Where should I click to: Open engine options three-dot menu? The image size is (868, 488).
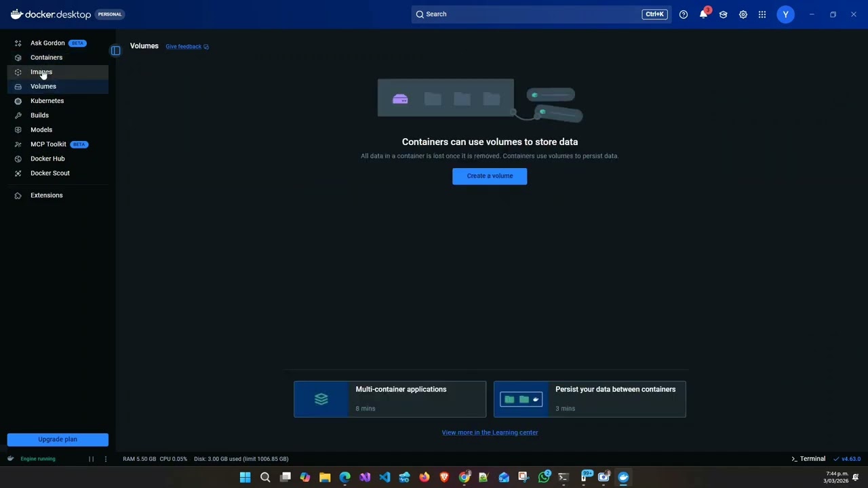[105, 459]
